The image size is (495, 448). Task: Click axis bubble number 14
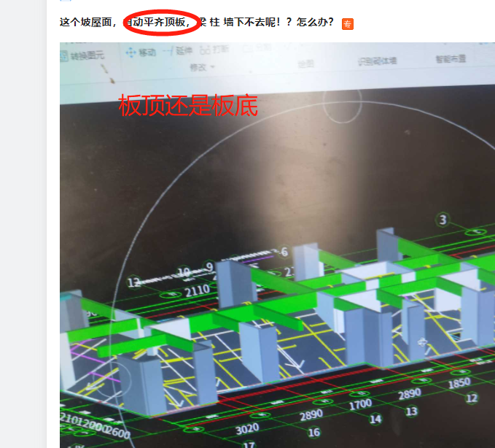[x=375, y=420]
